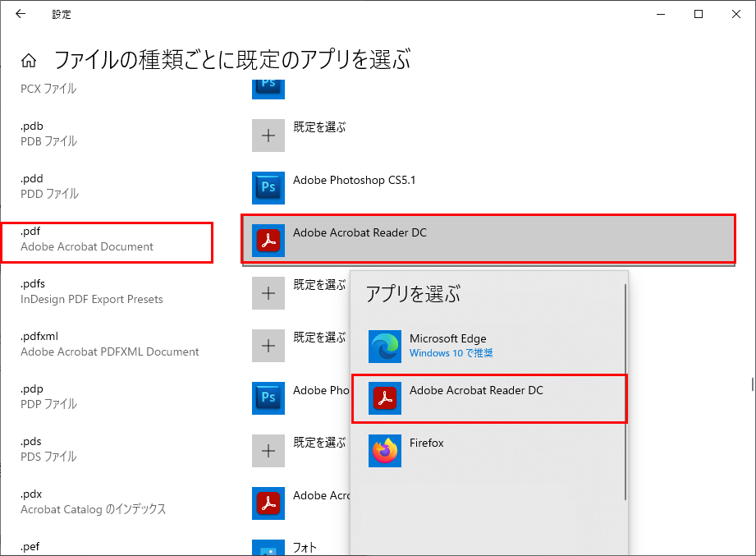Click the main page scrollbar thumb
The height and width of the screenshot is (556, 756).
[752, 384]
